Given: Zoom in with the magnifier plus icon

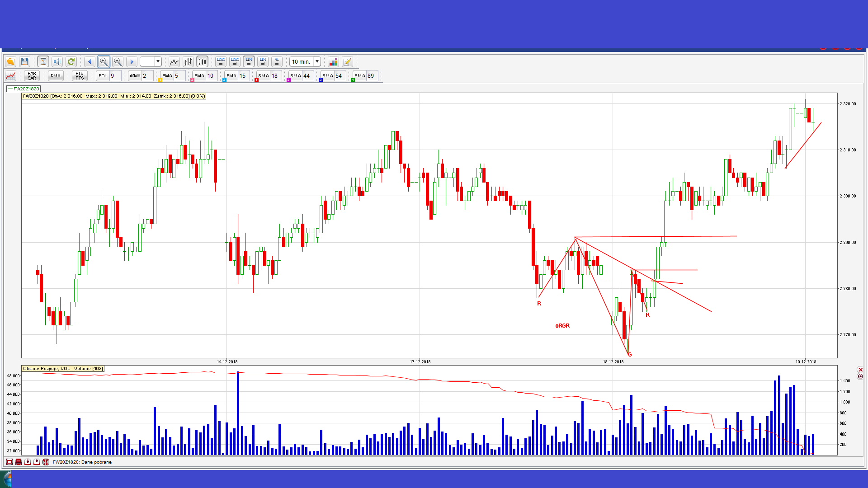Looking at the screenshot, I should (x=104, y=61).
